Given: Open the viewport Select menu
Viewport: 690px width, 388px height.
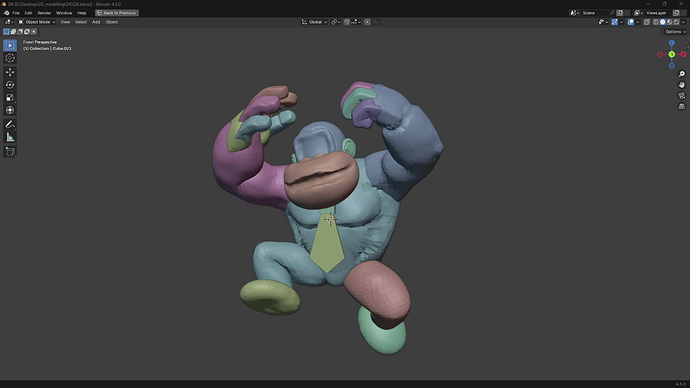Looking at the screenshot, I should coord(81,22).
